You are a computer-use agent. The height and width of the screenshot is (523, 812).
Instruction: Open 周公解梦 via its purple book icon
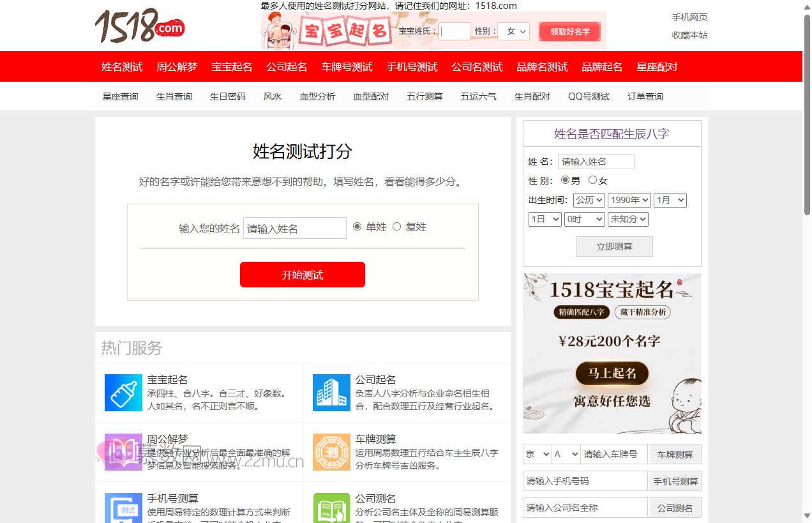[123, 451]
